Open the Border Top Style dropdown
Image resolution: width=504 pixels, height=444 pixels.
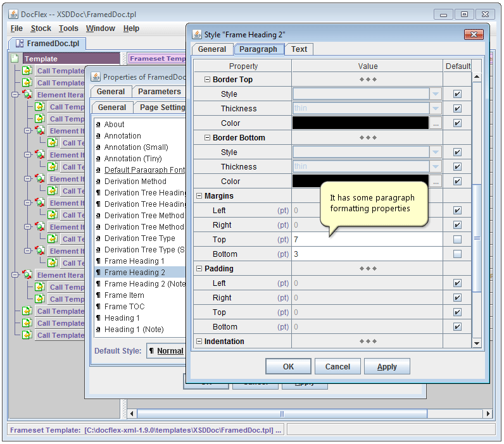coord(435,94)
